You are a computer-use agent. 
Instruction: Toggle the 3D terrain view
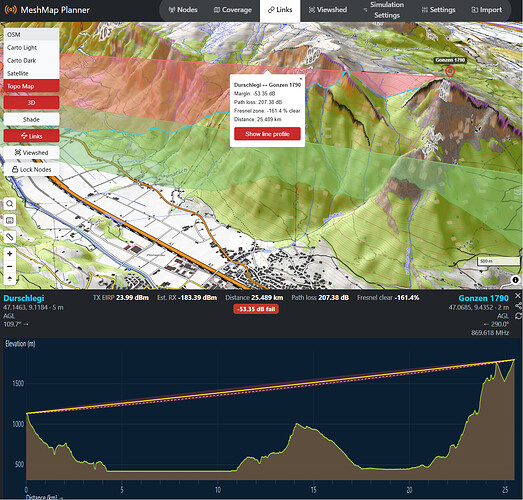[x=31, y=102]
